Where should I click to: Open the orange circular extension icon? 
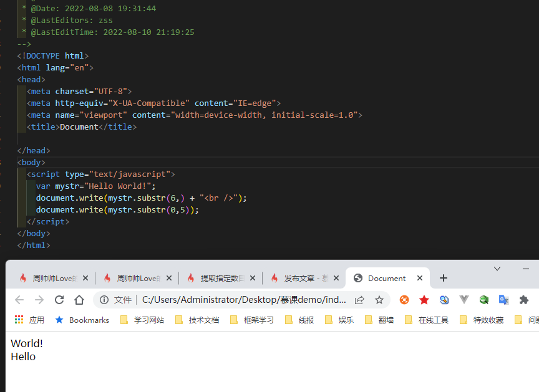[x=404, y=300]
